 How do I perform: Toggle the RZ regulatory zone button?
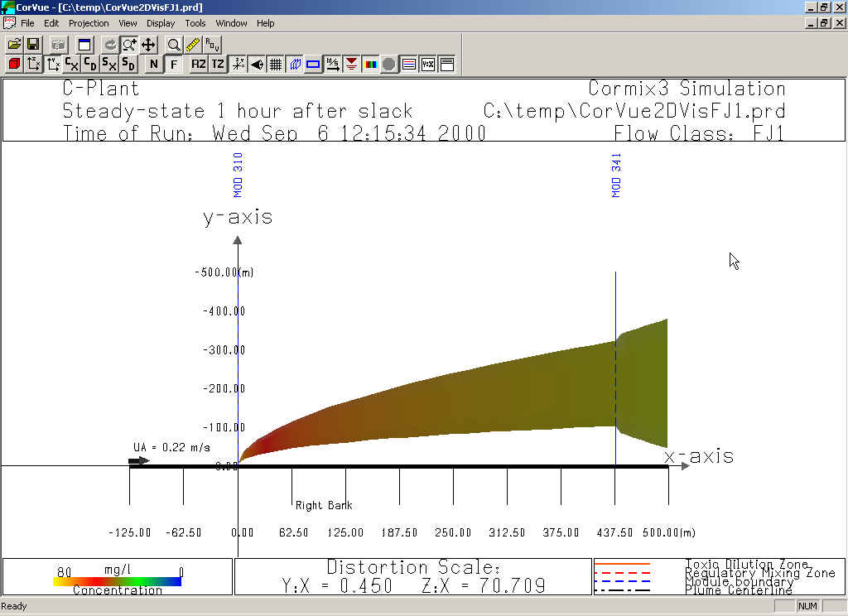tap(199, 64)
